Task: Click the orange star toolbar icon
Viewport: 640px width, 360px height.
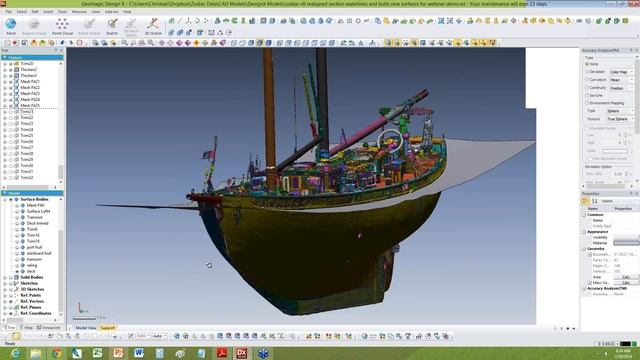Action: coord(196,42)
